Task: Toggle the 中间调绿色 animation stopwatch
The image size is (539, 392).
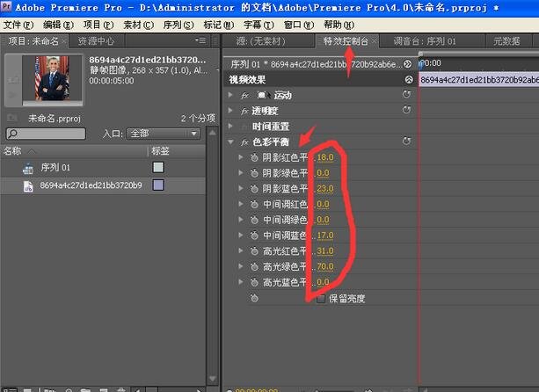Action: tap(254, 220)
